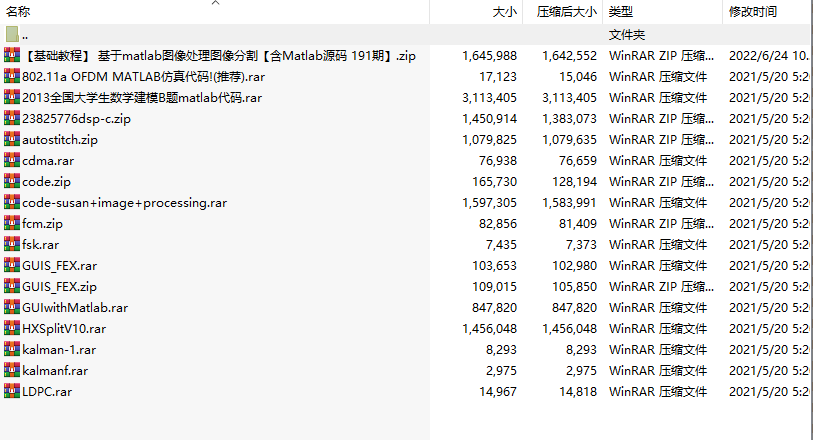Click the packed size value 1,079,635
This screenshot has height=440, width=813.
tap(569, 139)
